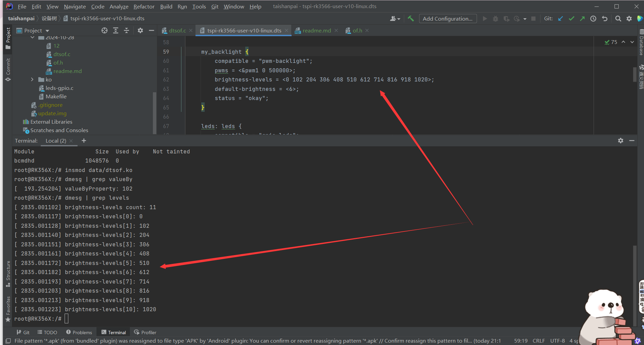Click the Rollback undo icon
The width and height of the screenshot is (644, 345).
click(x=605, y=19)
